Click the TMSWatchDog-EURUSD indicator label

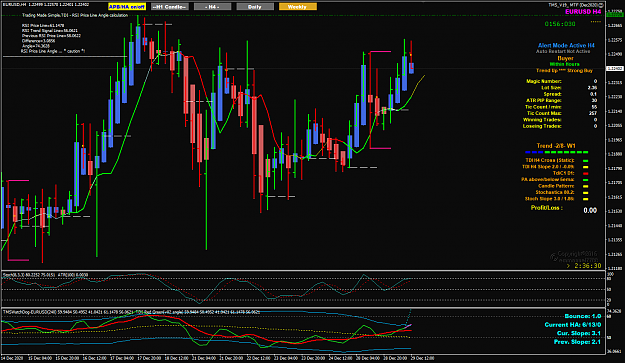coord(132,312)
